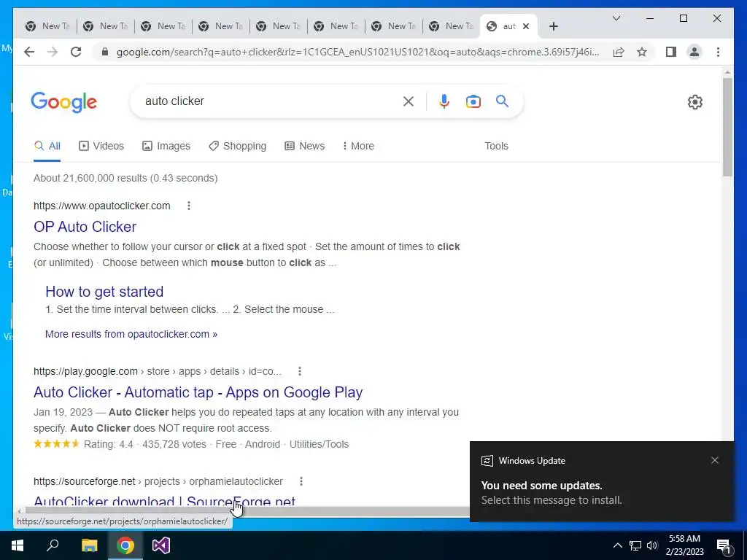The image size is (747, 560).
Task: Open the Windows Start menu
Action: click(x=18, y=545)
